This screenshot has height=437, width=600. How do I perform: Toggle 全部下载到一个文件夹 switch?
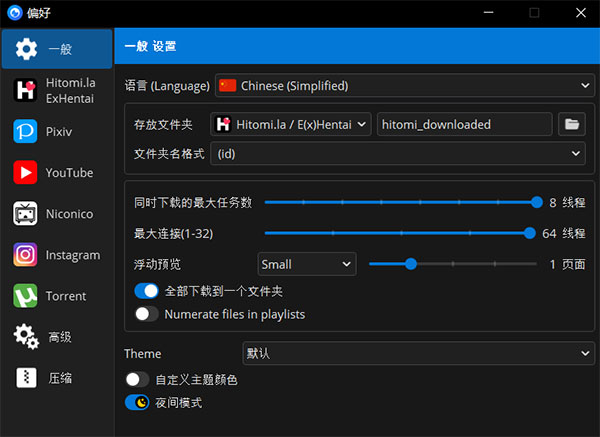[147, 292]
